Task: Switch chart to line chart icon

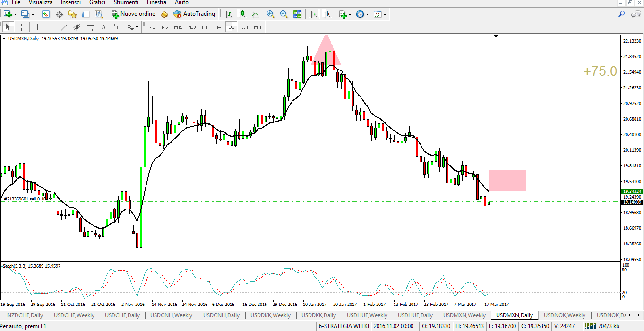Action: 255,14
